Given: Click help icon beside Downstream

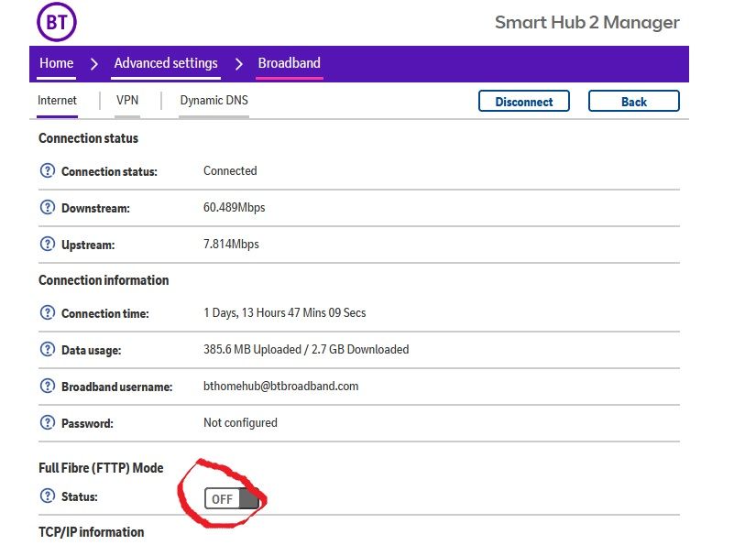Looking at the screenshot, I should [48, 208].
